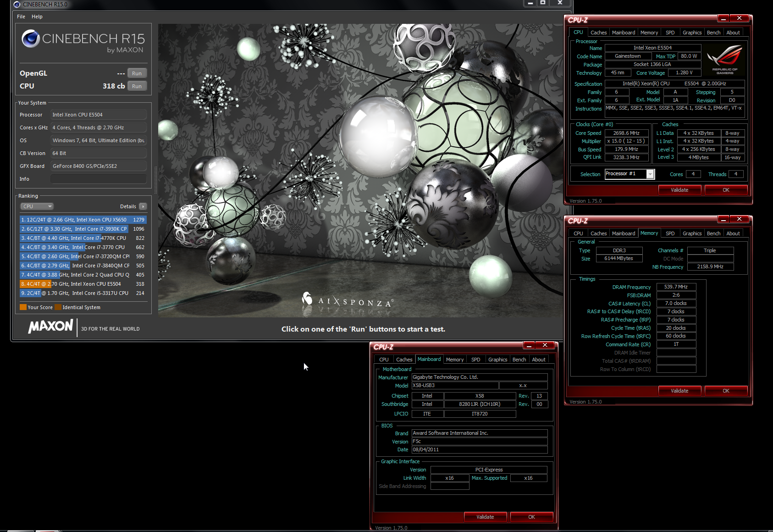
Task: Click OK in the Mainboard CPU-Z window
Action: (531, 517)
